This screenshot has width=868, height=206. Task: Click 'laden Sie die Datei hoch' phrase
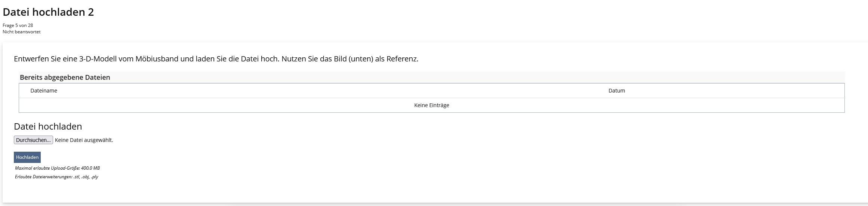pyautogui.click(x=237, y=59)
